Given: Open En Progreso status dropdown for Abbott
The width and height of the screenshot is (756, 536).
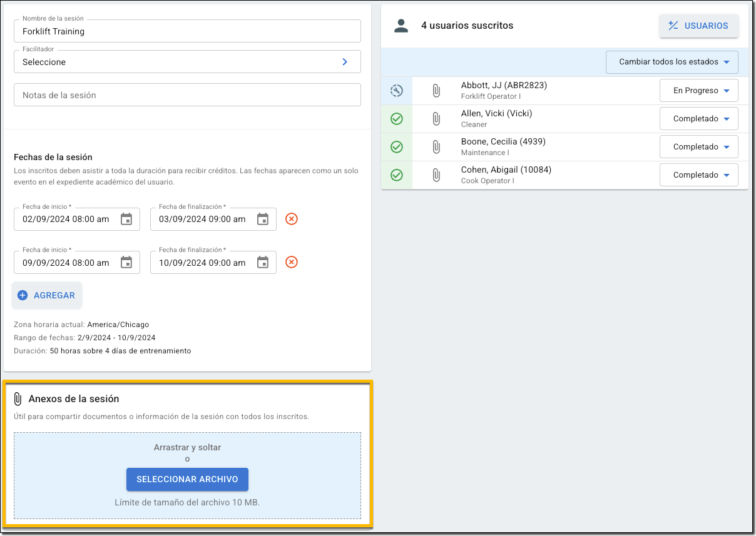Looking at the screenshot, I should pyautogui.click(x=699, y=91).
